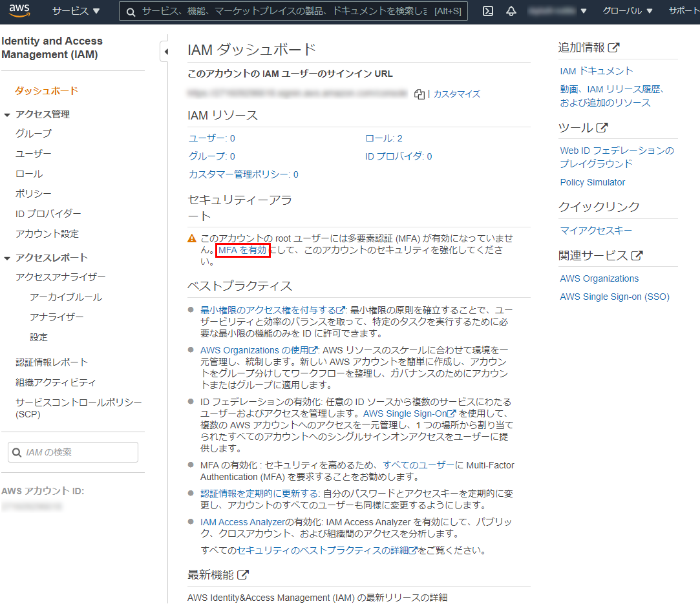Open the サポート menu
This screenshot has height=606, width=700.
684,11
